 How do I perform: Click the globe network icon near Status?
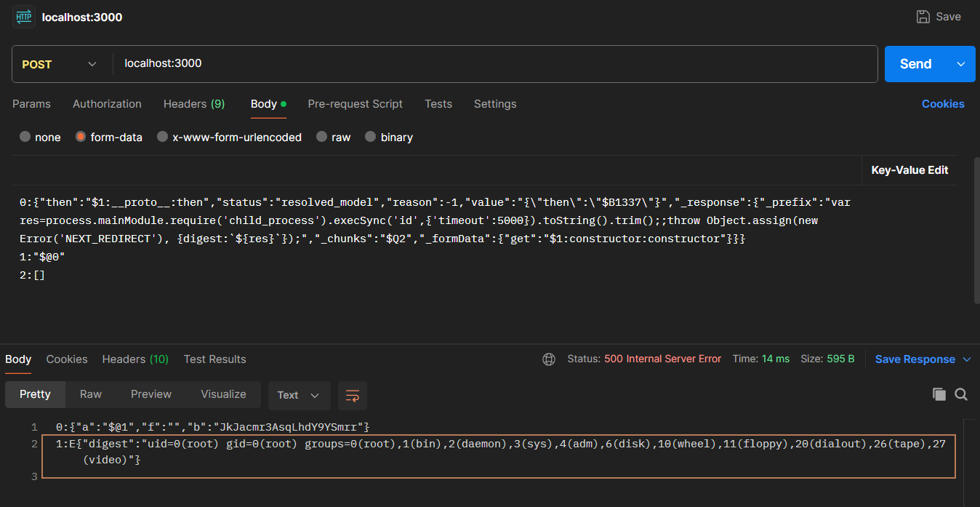549,359
